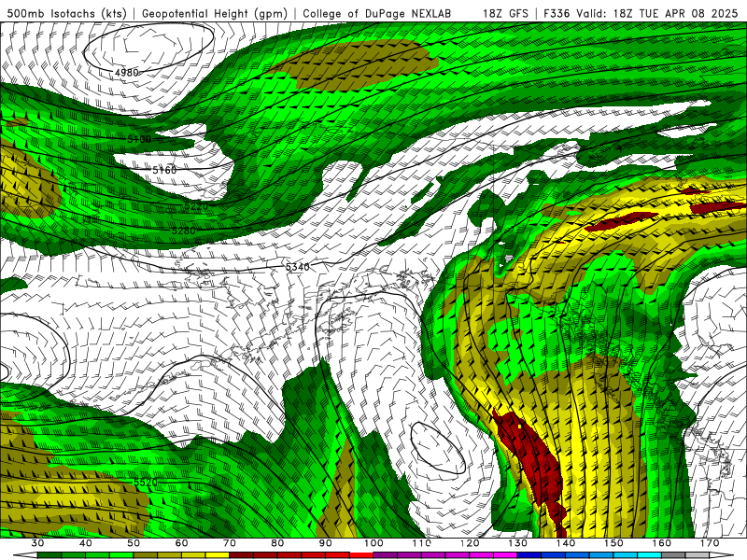747x560 pixels.
Task: Click the dark gray swatch starting at 160
Action: click(673, 555)
